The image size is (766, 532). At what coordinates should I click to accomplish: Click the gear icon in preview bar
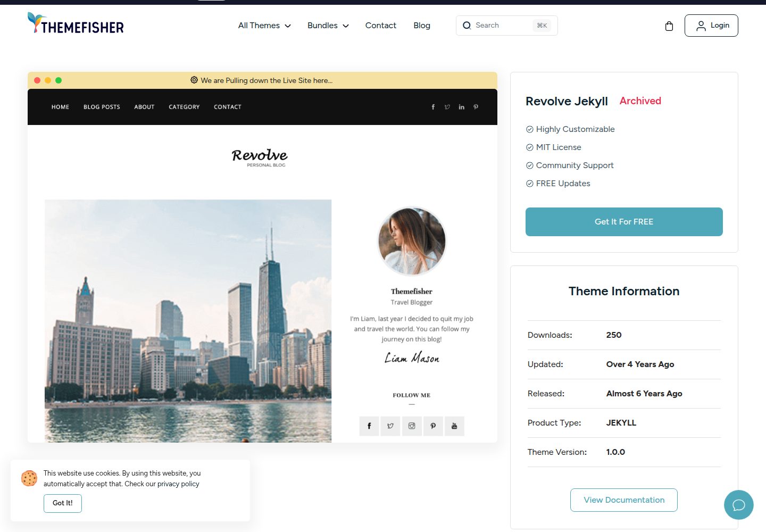coord(194,80)
